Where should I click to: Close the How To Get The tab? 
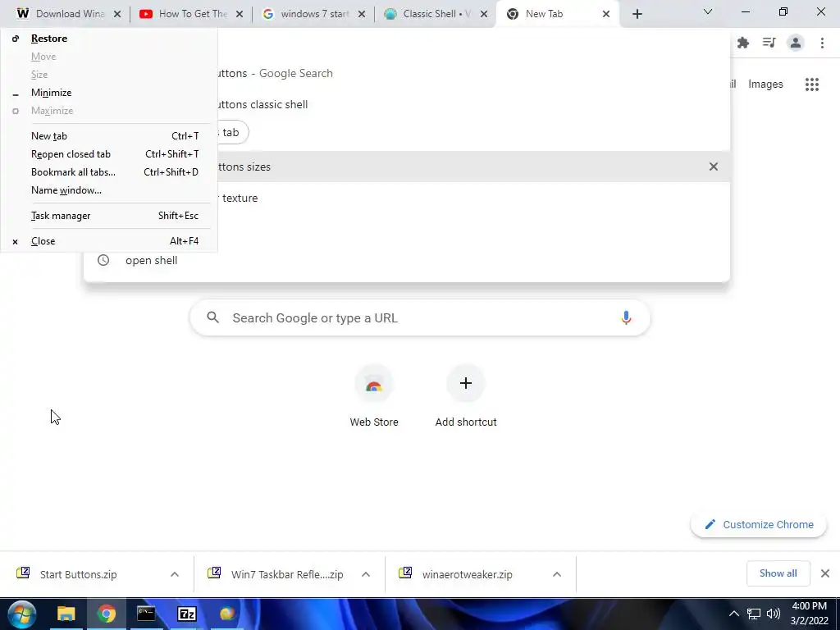(240, 14)
